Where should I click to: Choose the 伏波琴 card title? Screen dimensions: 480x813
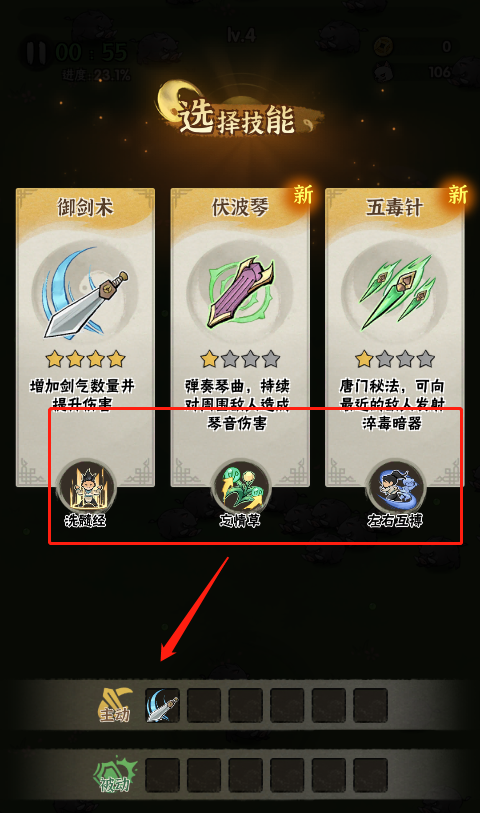(240, 207)
